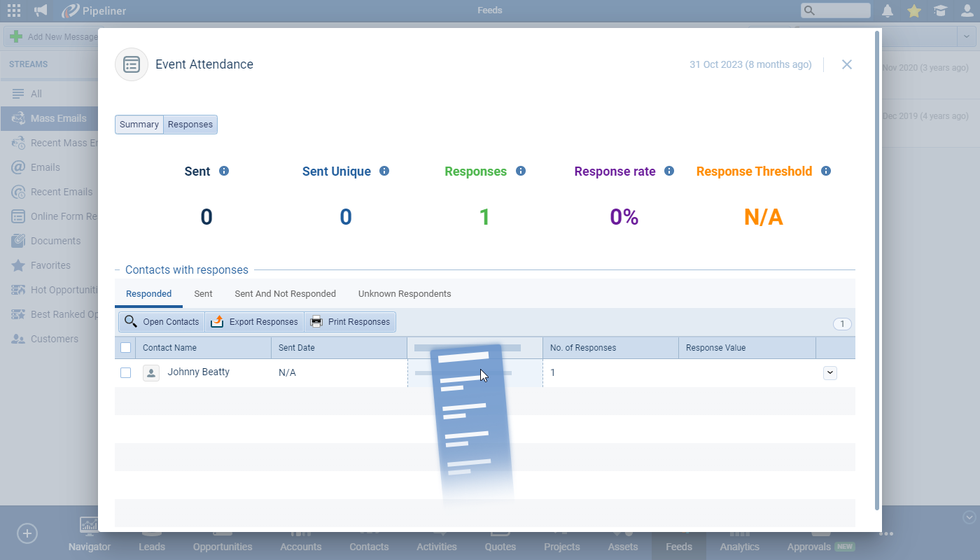Switch to the Summary view toggle
Viewport: 980px width, 560px height.
pos(139,125)
